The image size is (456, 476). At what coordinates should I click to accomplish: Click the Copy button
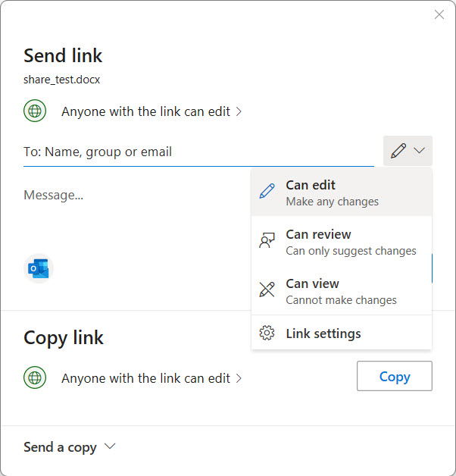395,376
